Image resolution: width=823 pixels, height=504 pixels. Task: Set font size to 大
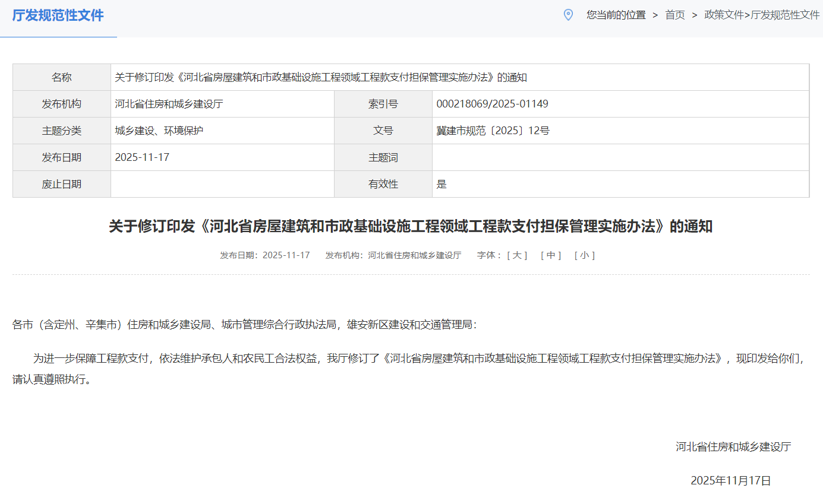click(517, 255)
